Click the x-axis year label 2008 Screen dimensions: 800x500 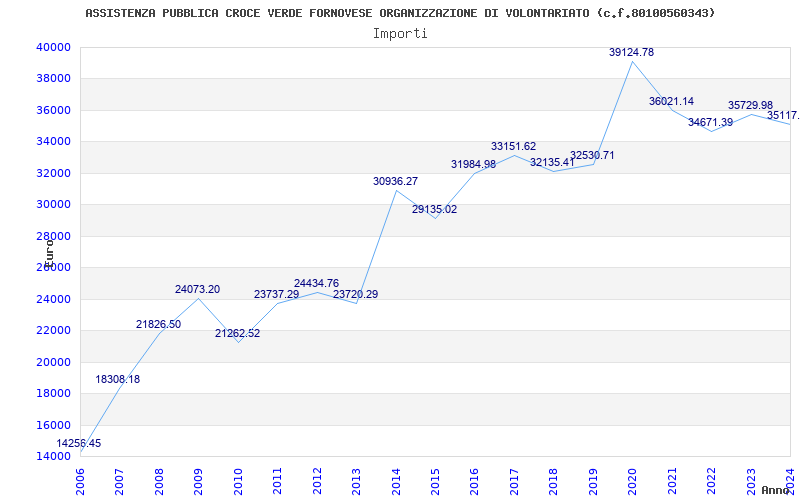pos(159,482)
